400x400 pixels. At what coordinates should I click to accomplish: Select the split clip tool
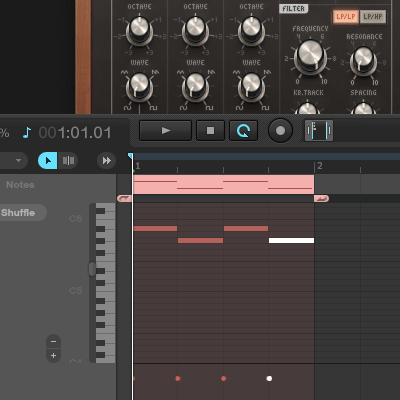68,161
